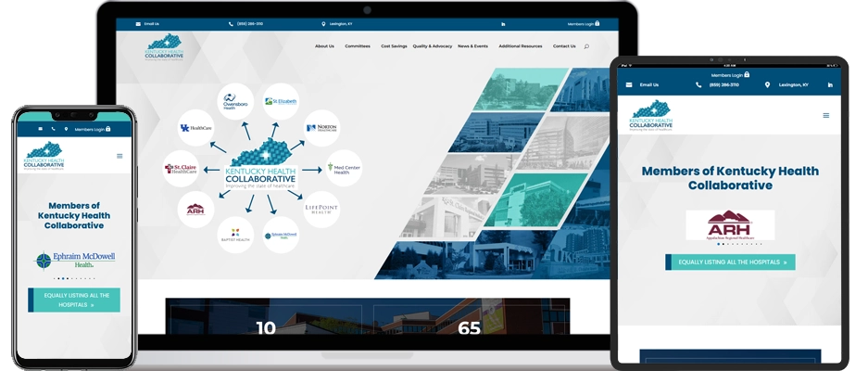
Task: Open the Quality & Advocacy menu item
Action: pyautogui.click(x=433, y=46)
